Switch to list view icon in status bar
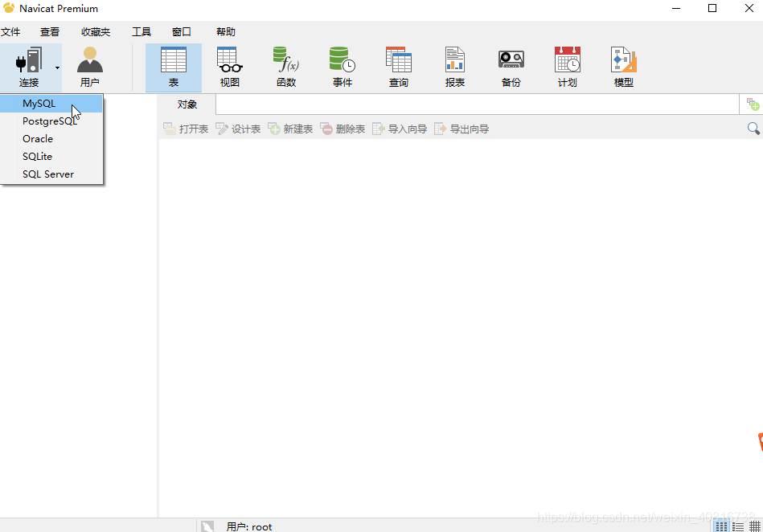763x532 pixels. 721,526
